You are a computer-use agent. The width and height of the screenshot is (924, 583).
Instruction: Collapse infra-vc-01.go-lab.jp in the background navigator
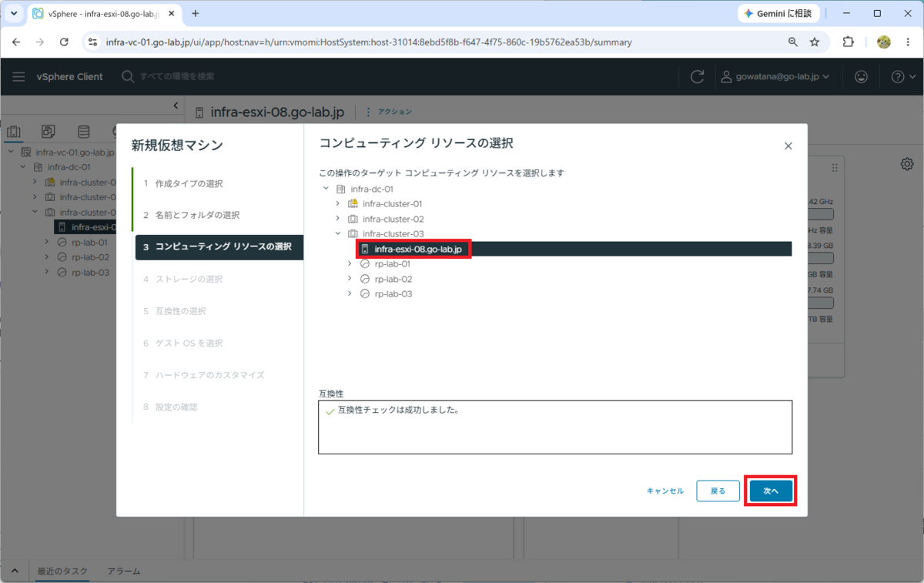11,152
